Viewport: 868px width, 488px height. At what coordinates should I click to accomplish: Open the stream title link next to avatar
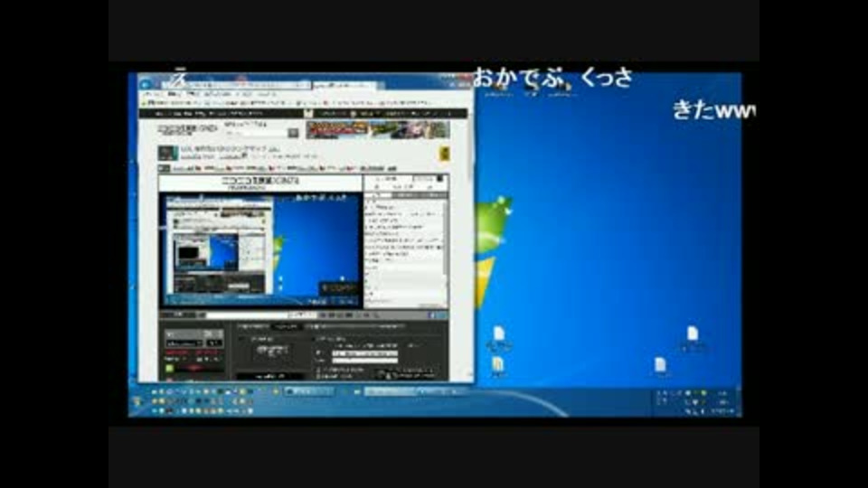pyautogui.click(x=229, y=149)
